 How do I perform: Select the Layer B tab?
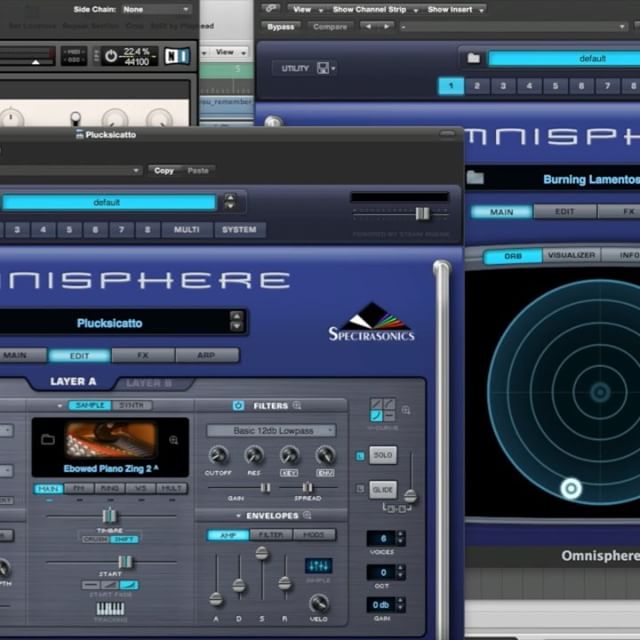tap(149, 383)
